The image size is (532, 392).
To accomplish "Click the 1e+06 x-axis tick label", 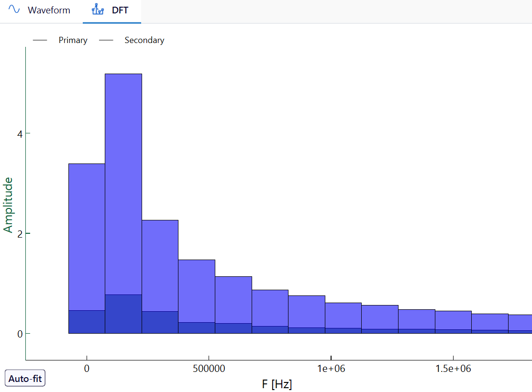I will tap(331, 369).
